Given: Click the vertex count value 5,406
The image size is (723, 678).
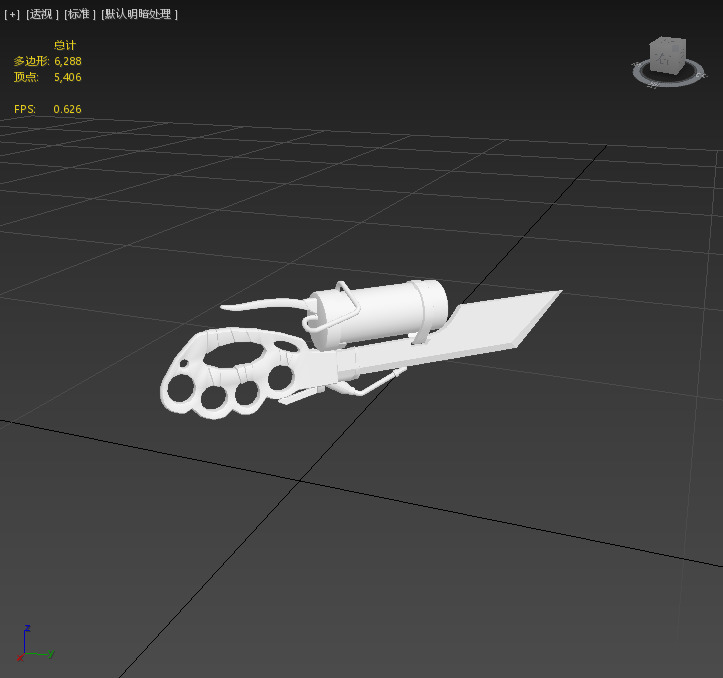Looking at the screenshot, I should click(x=68, y=77).
